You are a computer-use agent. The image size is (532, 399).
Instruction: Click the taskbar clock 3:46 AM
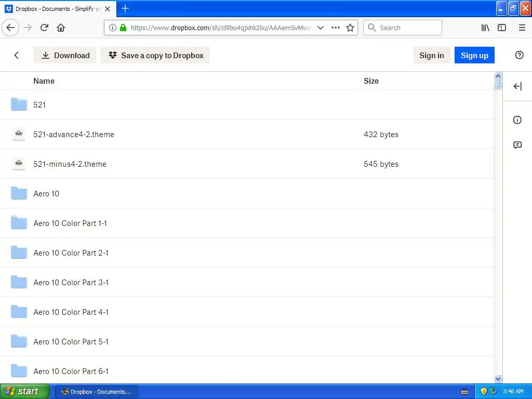point(513,391)
